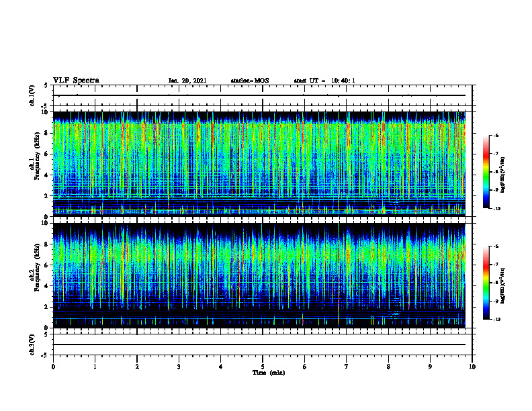
Task: Click time axis tick label "3"
Action: pos(179,367)
